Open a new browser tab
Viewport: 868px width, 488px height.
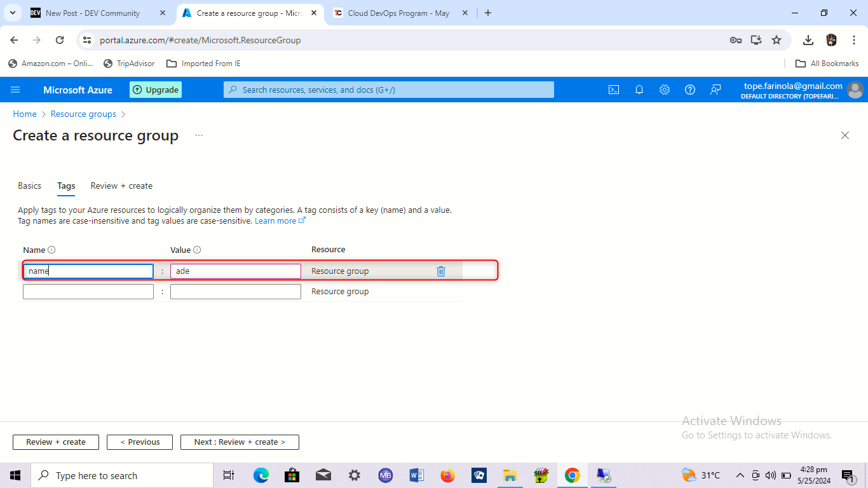(488, 13)
